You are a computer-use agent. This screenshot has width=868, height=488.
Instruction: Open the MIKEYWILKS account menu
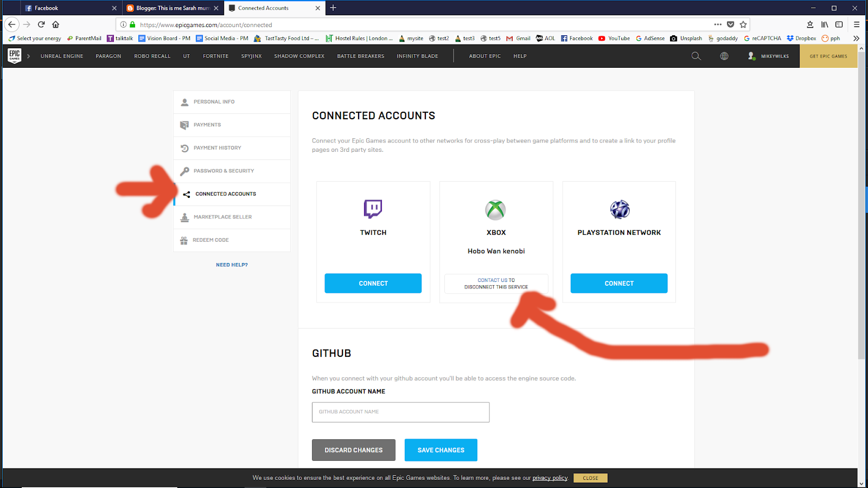[x=769, y=56]
